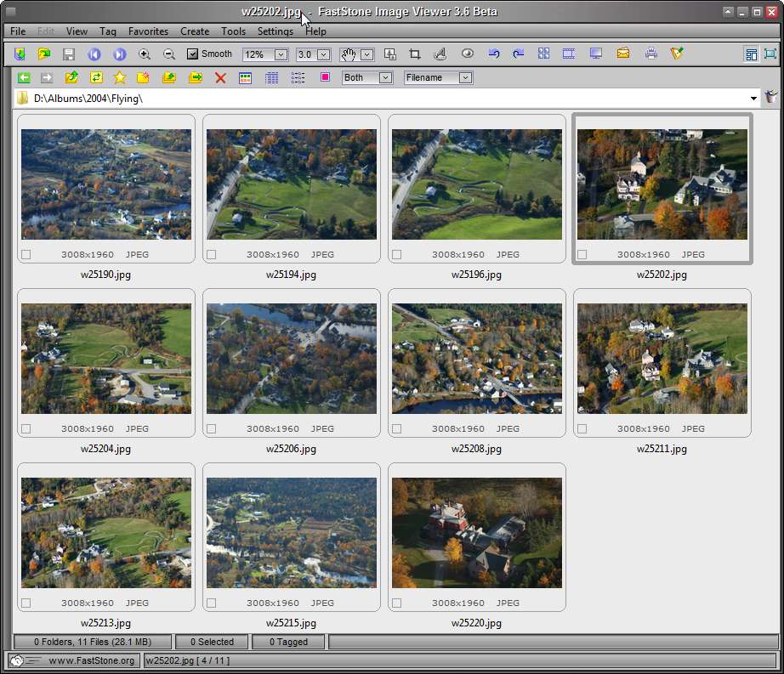This screenshot has height=674, width=784.
Task: Click the refresh folder icon
Action: [x=96, y=77]
